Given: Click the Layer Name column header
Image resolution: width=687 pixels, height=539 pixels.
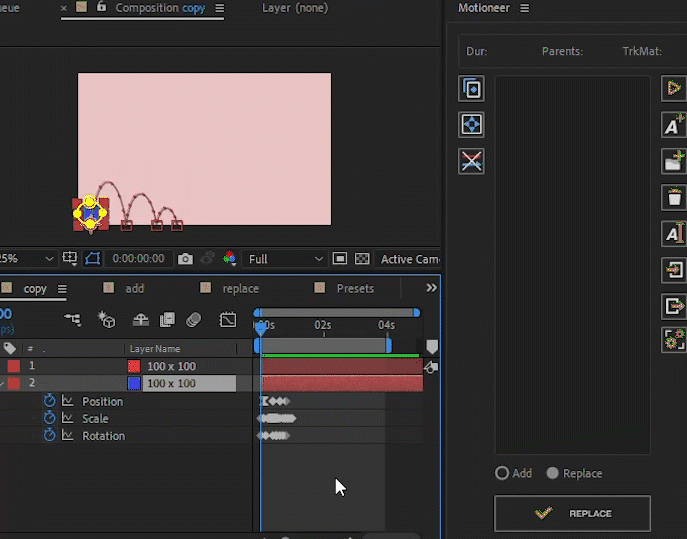Looking at the screenshot, I should [x=155, y=349].
